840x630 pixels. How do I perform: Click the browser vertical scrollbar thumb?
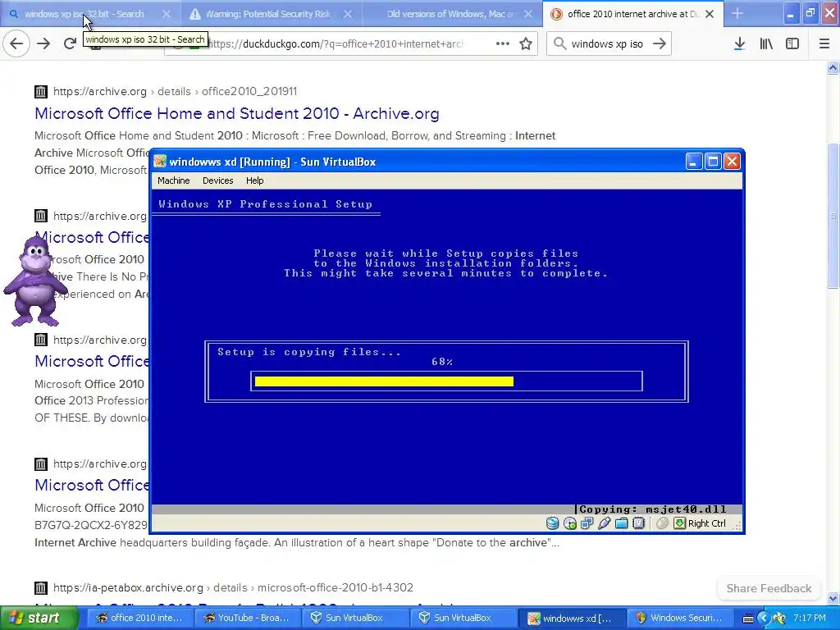tap(833, 216)
